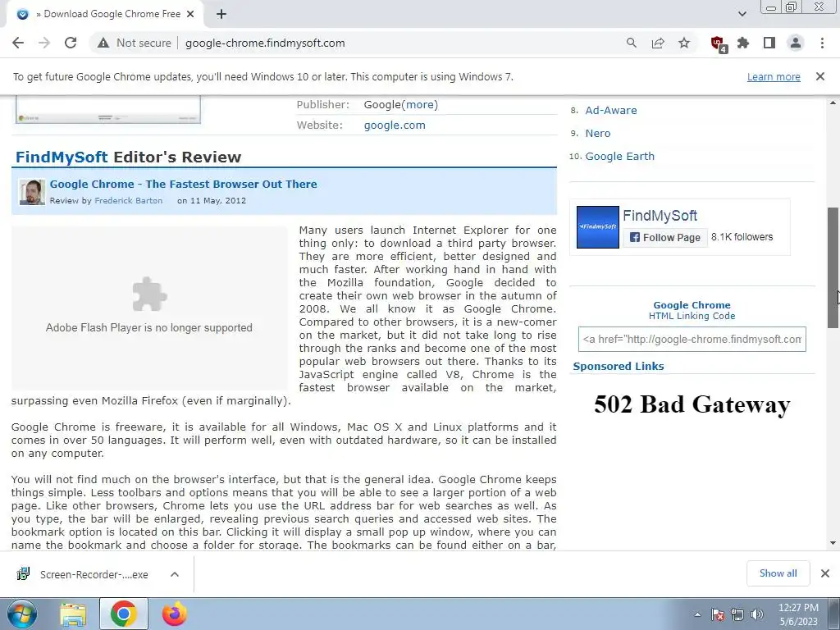The width and height of the screenshot is (840, 630).
Task: Click the 8.1K followers text
Action: [x=742, y=237]
